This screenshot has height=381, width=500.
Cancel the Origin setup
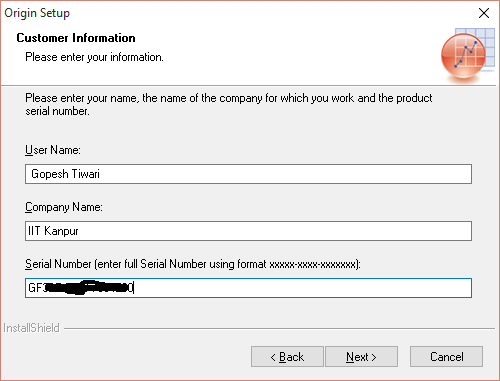(446, 357)
